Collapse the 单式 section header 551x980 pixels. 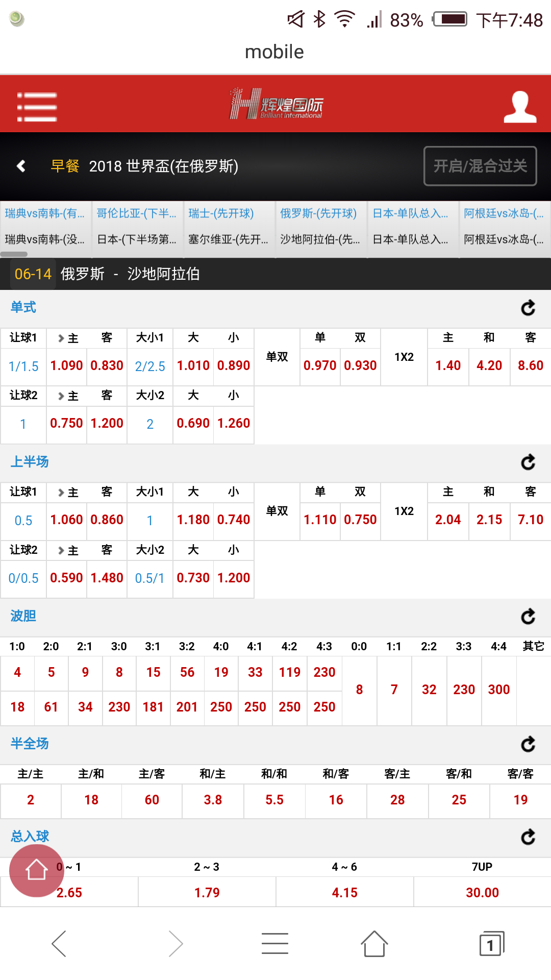click(23, 307)
